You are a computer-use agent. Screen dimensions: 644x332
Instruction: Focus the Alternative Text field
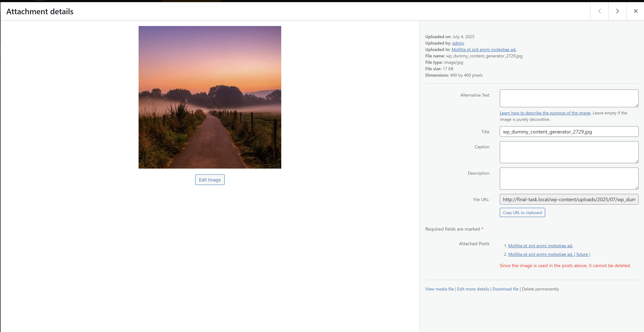(569, 98)
